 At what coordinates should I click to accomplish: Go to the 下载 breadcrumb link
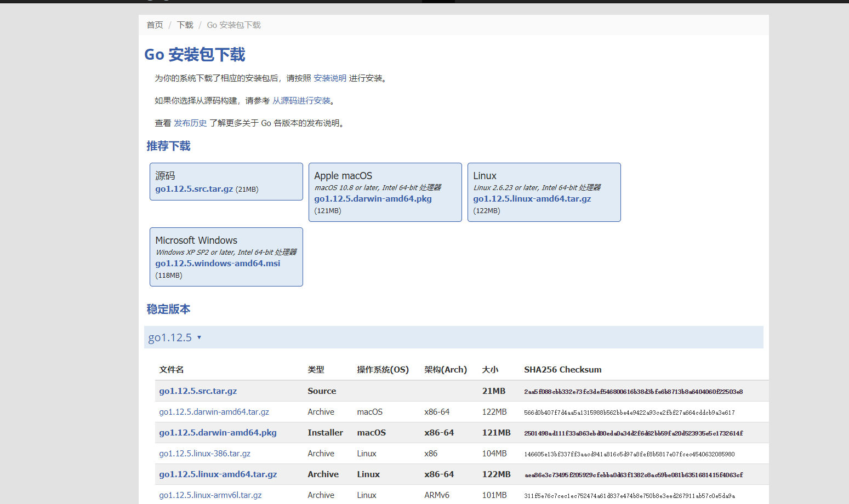(x=185, y=25)
